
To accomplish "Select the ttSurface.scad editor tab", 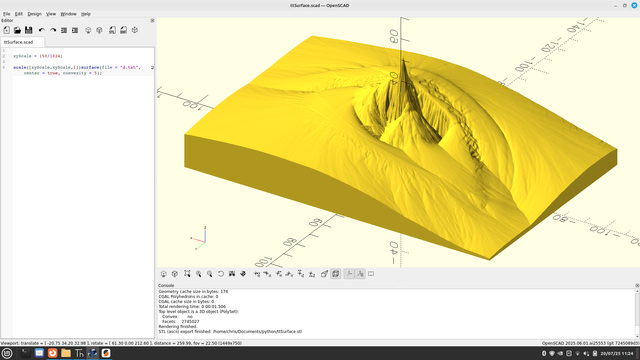I will click(x=19, y=42).
